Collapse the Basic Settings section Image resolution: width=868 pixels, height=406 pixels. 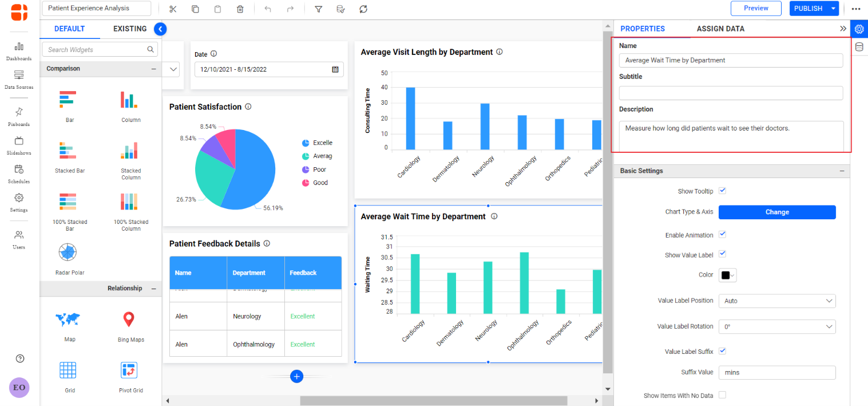click(842, 171)
